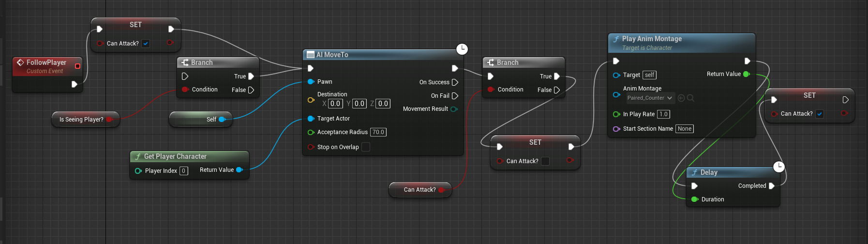Click the On Success exec pin
The width and height of the screenshot is (868, 244).
click(x=455, y=82)
